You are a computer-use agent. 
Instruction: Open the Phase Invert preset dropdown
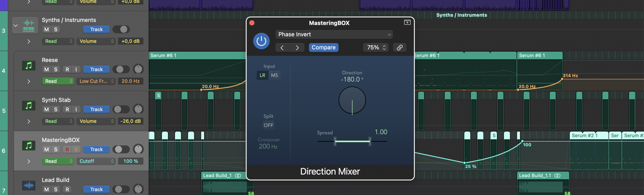point(334,35)
